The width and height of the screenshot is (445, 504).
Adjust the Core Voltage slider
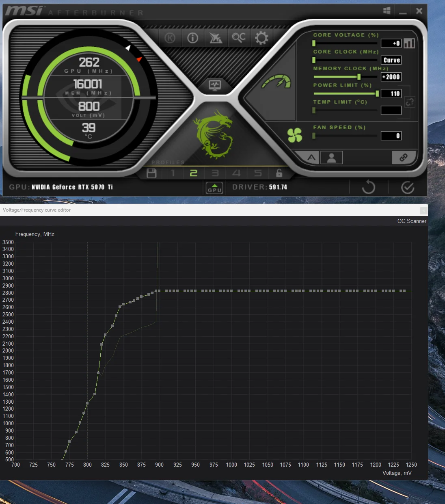tap(314, 43)
